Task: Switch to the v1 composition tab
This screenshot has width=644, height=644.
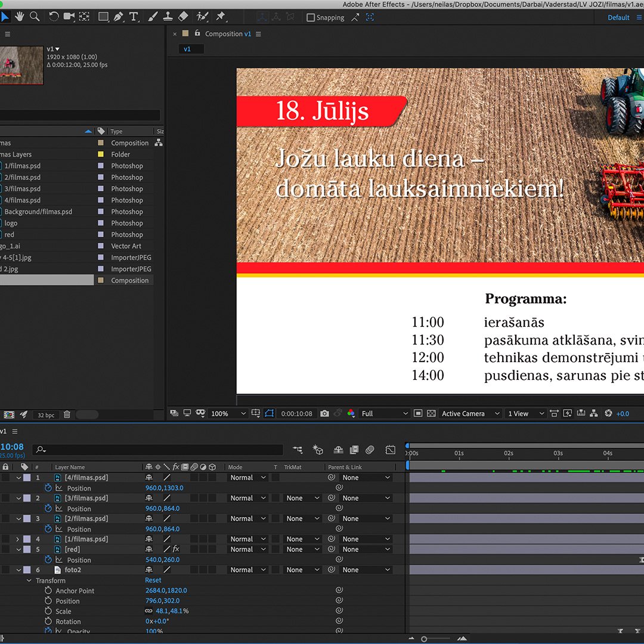Action: (187, 49)
